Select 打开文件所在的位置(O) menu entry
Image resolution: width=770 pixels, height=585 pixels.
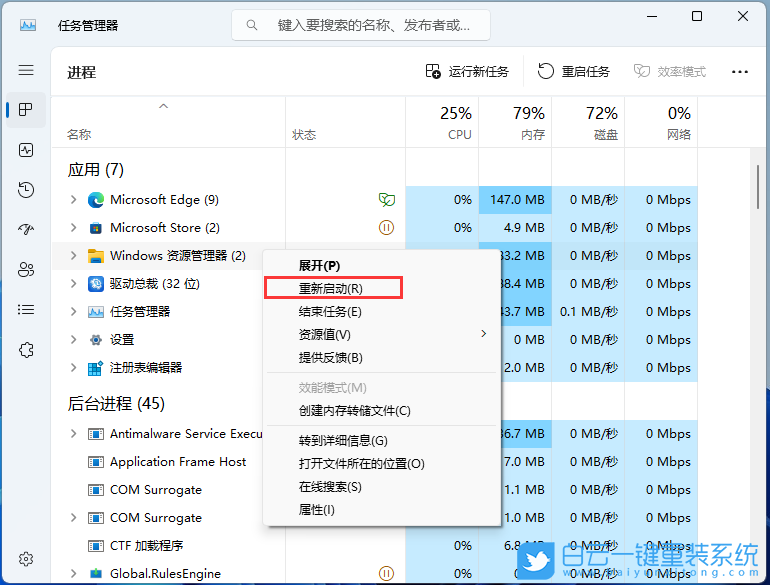[x=362, y=464]
